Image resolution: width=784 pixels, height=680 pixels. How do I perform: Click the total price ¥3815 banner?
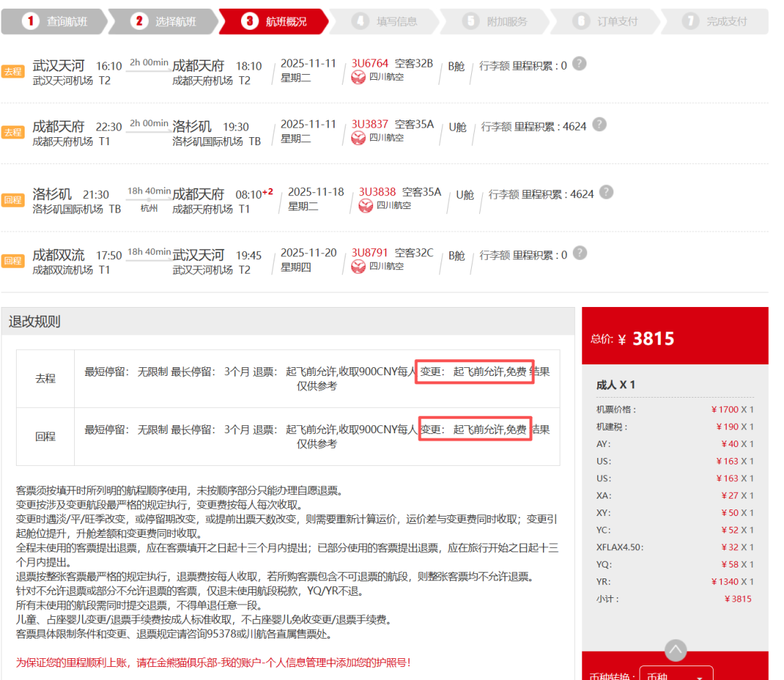674,338
